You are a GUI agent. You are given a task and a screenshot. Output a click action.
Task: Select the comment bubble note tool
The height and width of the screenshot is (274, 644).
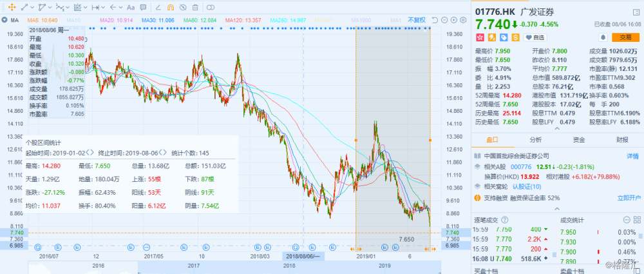click(x=143, y=7)
